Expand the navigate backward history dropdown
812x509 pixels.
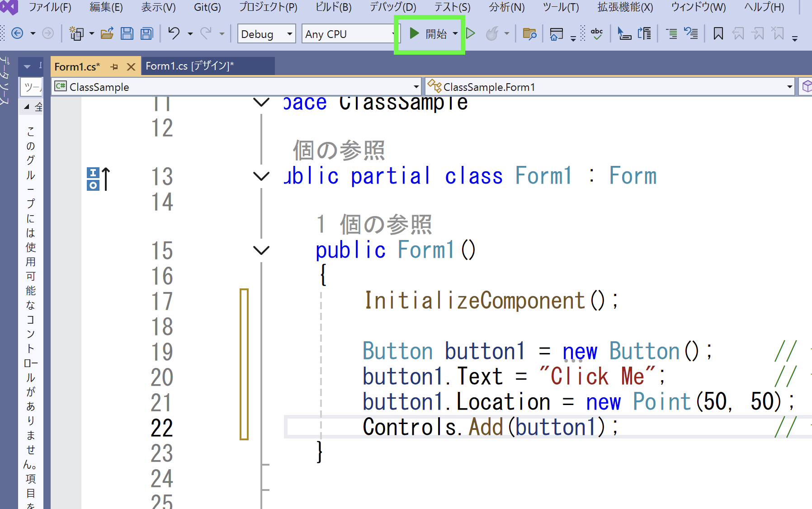click(x=33, y=34)
